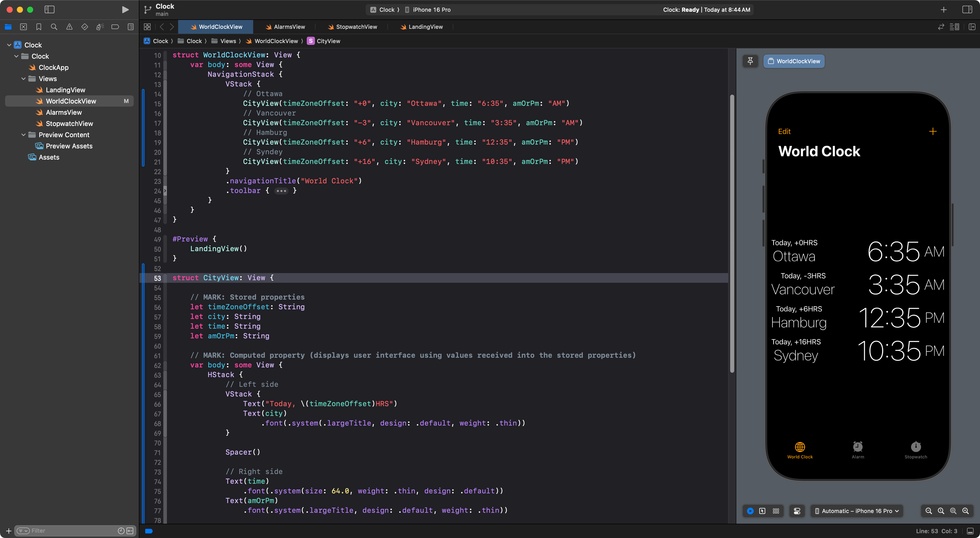Toggle the navigator sidebar visibility
This screenshot has height=538, width=980.
[x=50, y=9]
